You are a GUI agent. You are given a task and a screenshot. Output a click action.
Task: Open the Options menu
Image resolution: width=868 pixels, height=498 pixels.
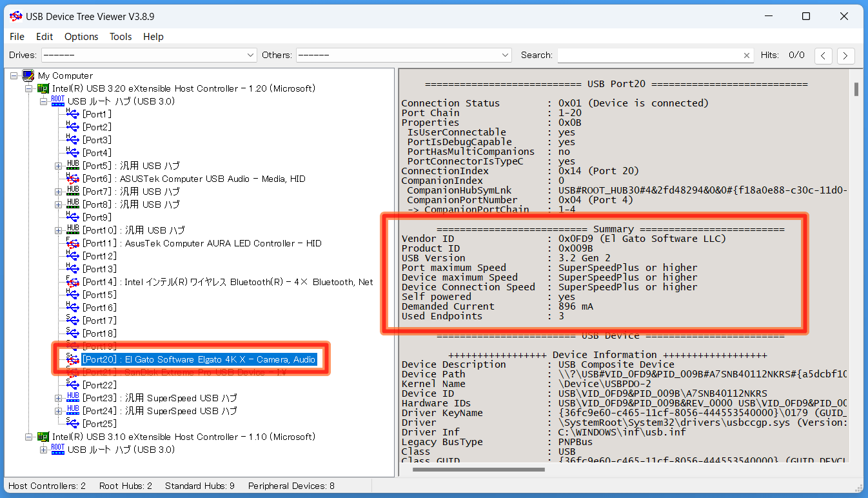(81, 37)
